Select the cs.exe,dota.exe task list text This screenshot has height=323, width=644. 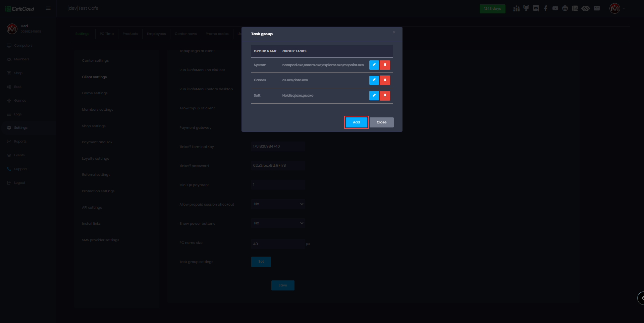(x=295, y=80)
